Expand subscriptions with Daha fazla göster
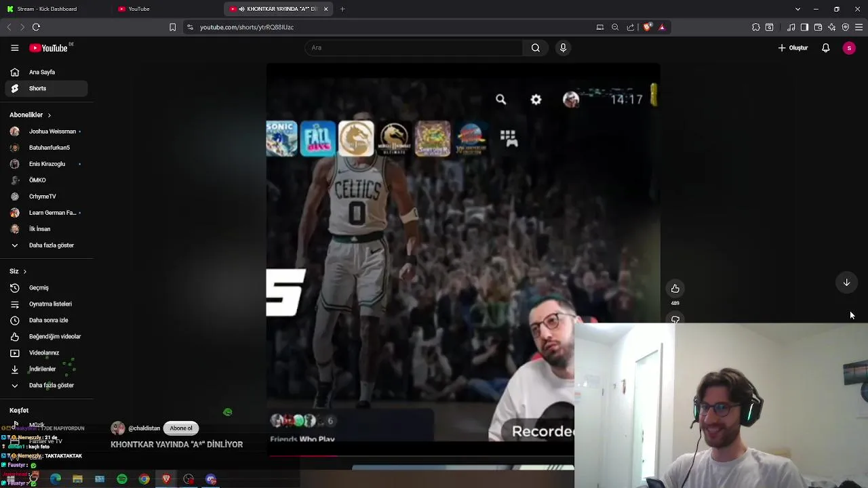Screen dimensions: 868x488 pyautogui.click(x=46, y=245)
